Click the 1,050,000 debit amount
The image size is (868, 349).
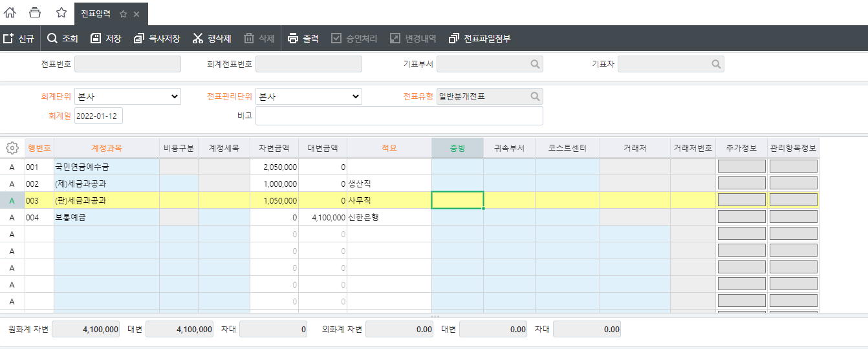274,200
